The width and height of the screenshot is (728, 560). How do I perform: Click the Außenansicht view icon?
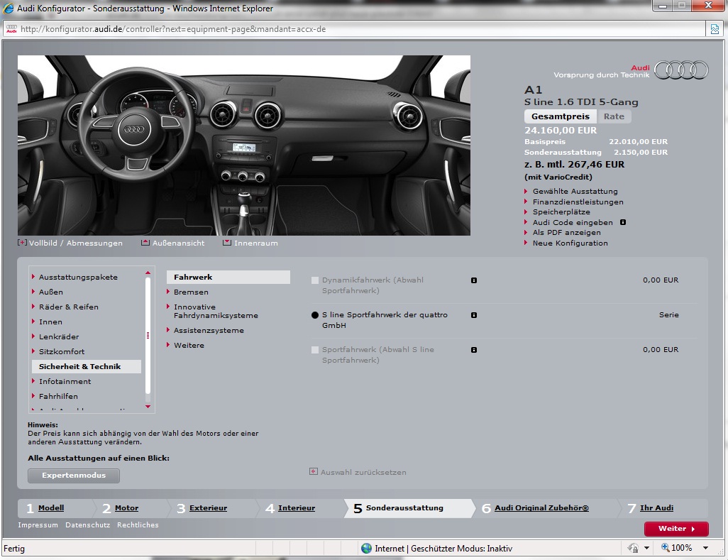(x=145, y=243)
